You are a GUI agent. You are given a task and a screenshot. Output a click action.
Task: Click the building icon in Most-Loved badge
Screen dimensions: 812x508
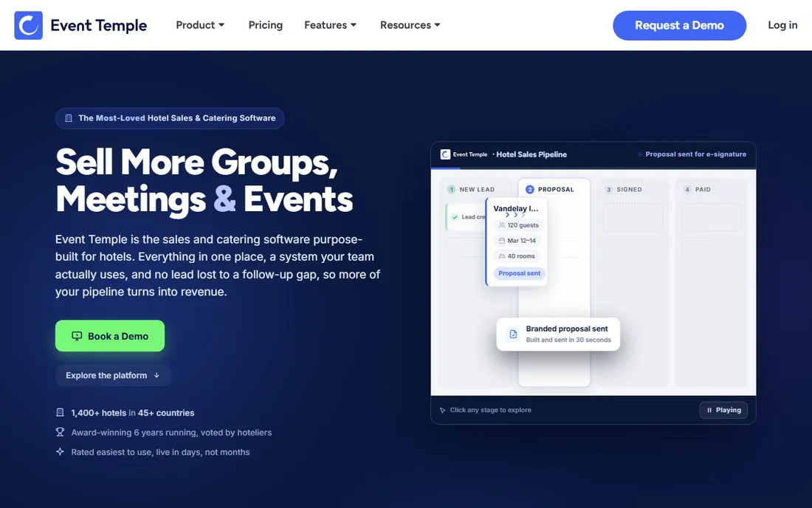coord(69,118)
